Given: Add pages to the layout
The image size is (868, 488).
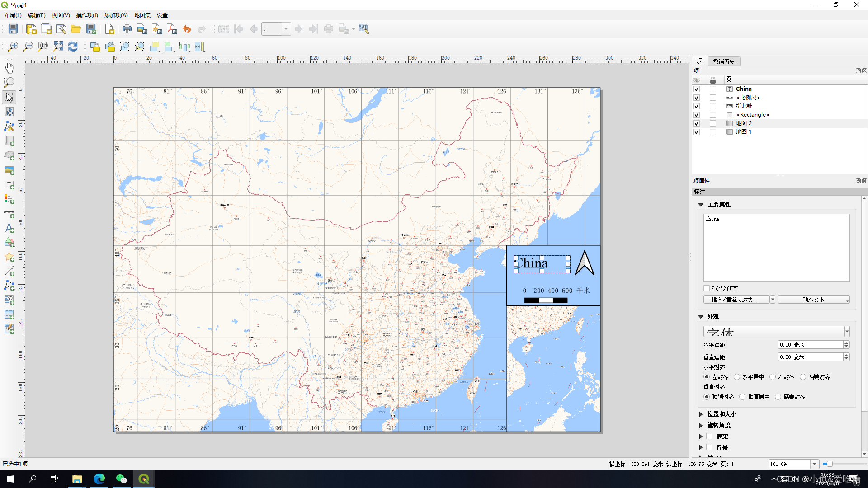Looking at the screenshot, I should click(109, 29).
